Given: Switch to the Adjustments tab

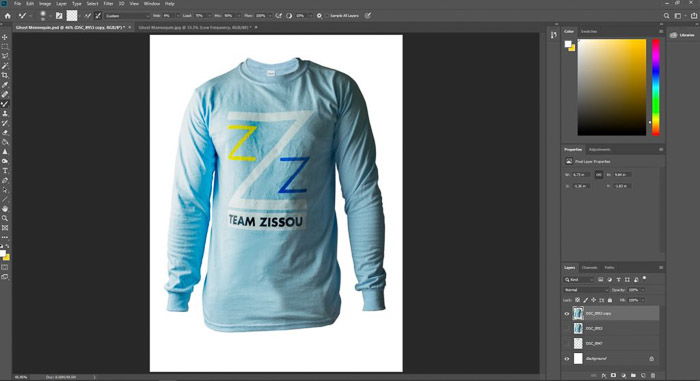Looking at the screenshot, I should (x=600, y=150).
